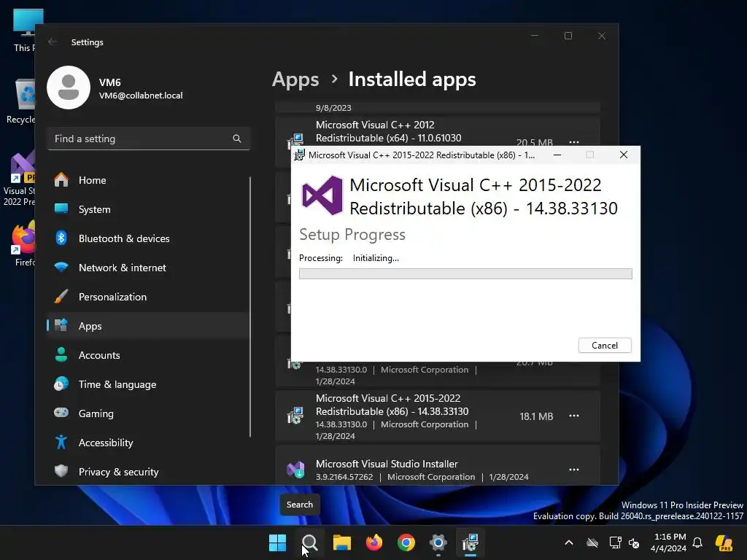
Task: Maximize the Settings window
Action: 568,36
